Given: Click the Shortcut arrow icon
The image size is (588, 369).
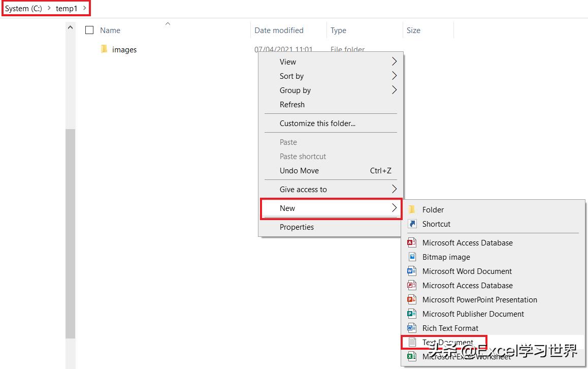Looking at the screenshot, I should pyautogui.click(x=412, y=224).
